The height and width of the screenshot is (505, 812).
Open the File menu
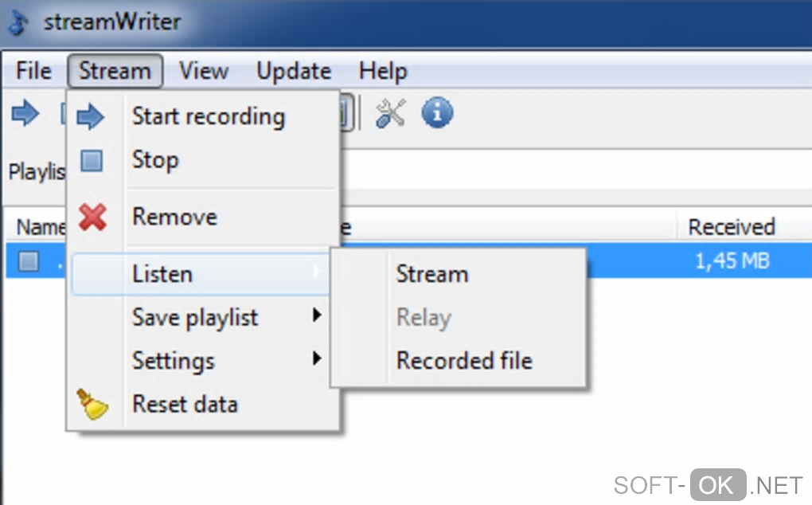coord(33,71)
